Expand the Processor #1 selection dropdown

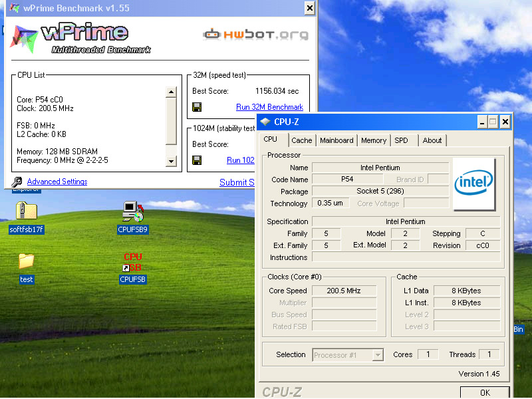[378, 355]
